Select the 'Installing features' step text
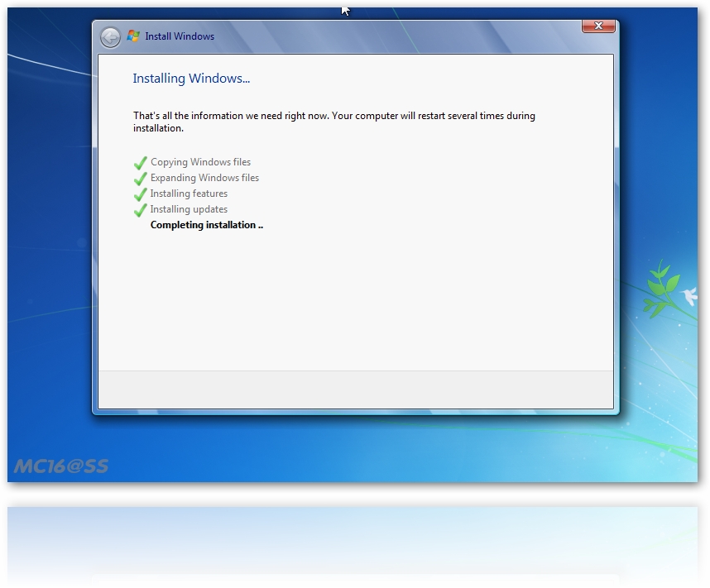The image size is (710, 588). 189,194
